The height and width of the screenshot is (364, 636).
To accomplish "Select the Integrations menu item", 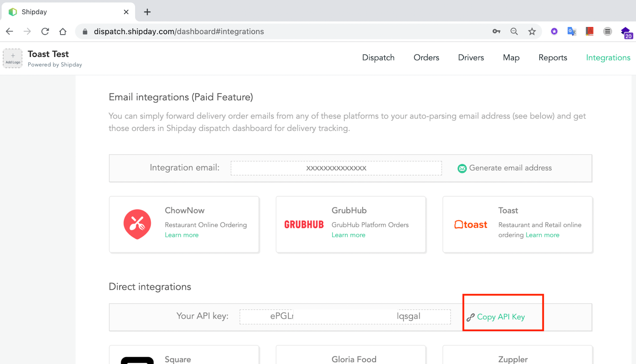I will 608,58.
